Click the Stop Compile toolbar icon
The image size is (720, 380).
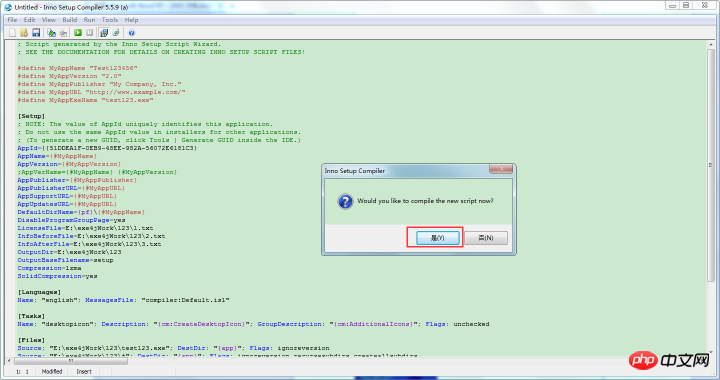point(63,33)
